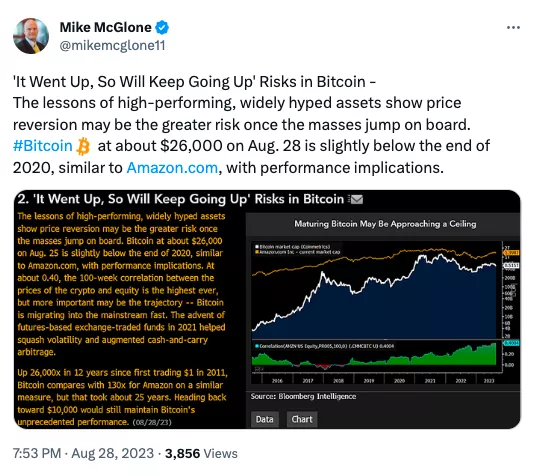Click the 2020 marker on chart axis
The image size is (534, 476).
399,381
